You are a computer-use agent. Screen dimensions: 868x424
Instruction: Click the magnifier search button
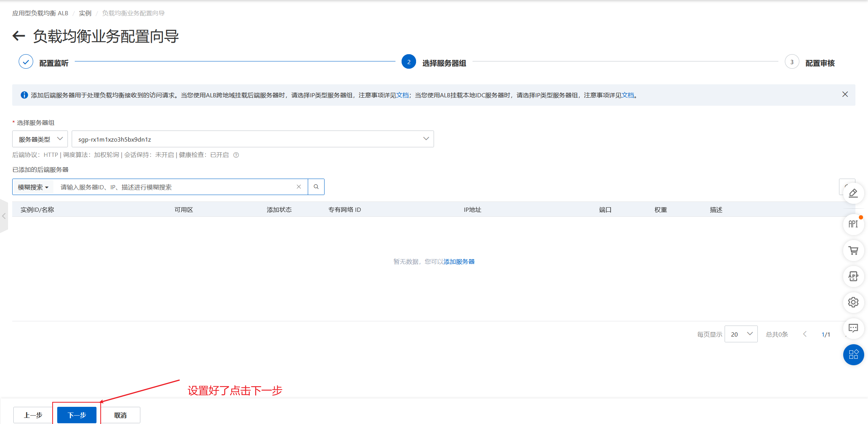tap(316, 187)
